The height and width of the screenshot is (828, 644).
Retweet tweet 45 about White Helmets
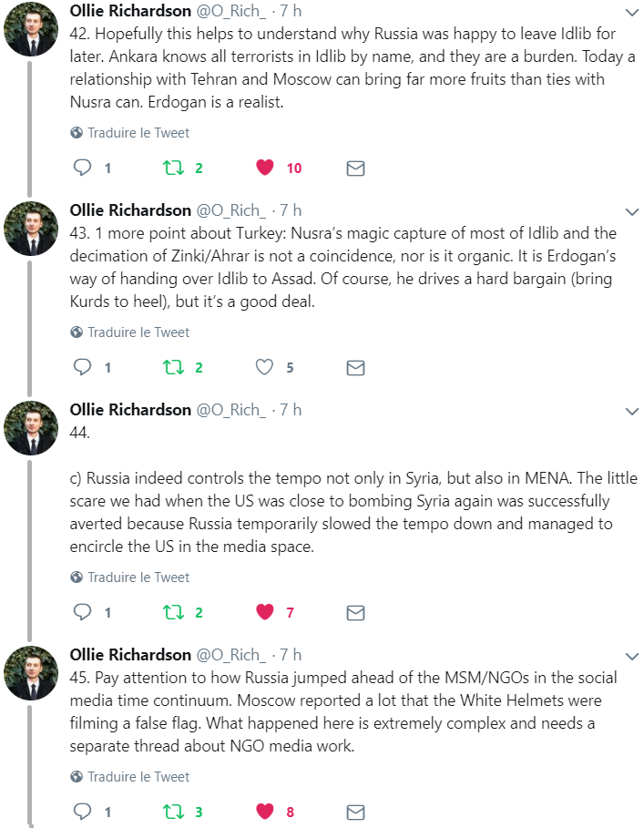point(172,812)
